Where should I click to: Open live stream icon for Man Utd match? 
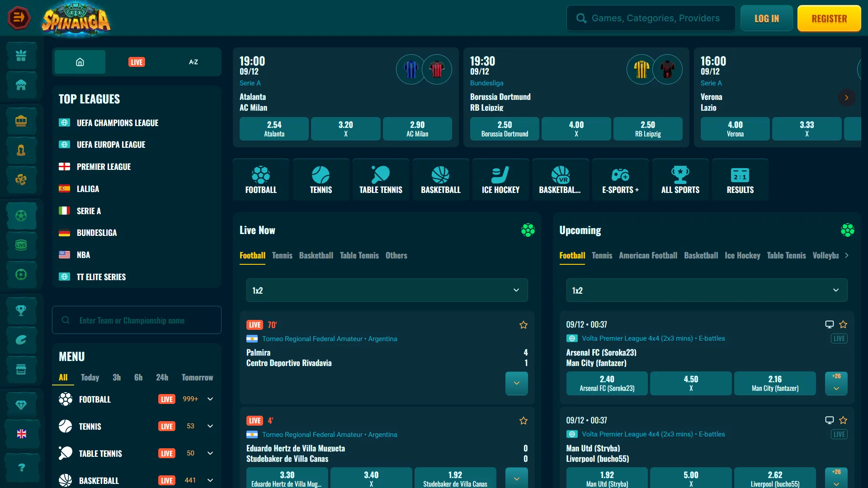pos(829,420)
